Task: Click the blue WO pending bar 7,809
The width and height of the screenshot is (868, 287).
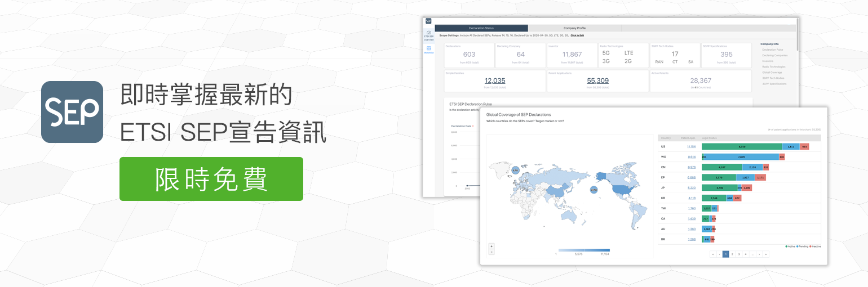Action: click(741, 157)
